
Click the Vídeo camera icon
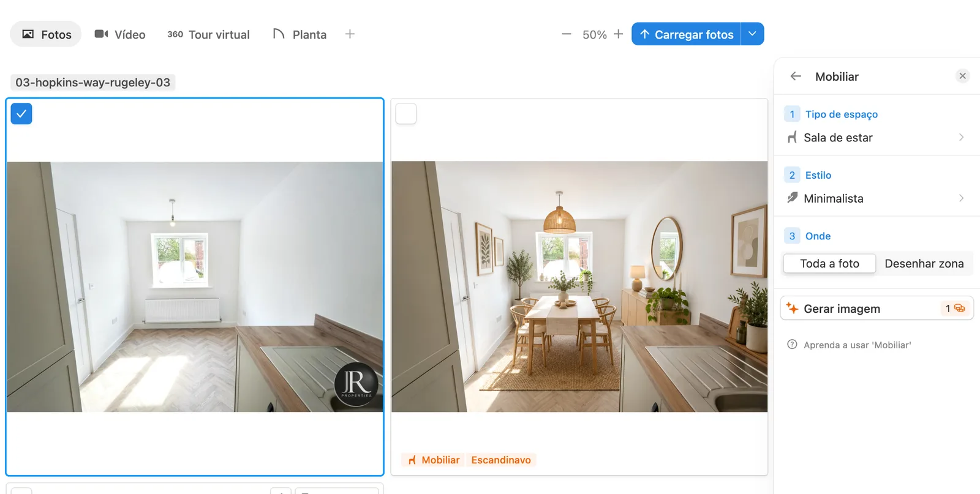[102, 34]
